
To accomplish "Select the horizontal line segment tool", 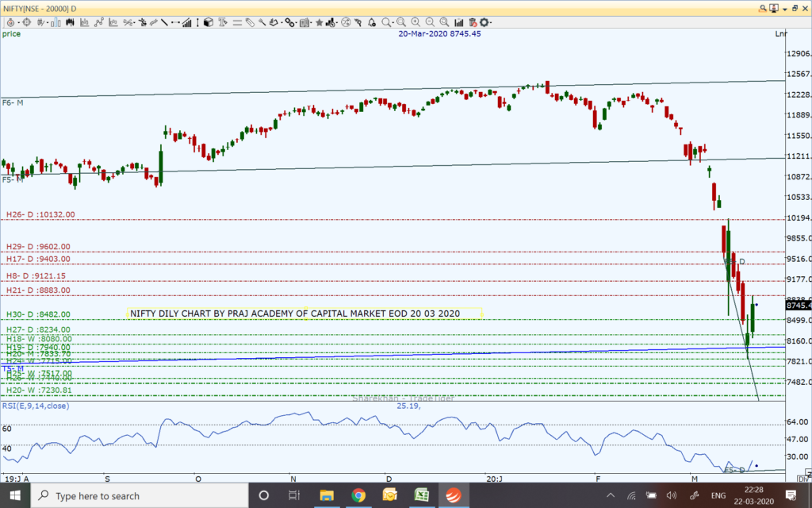I will point(175,22).
